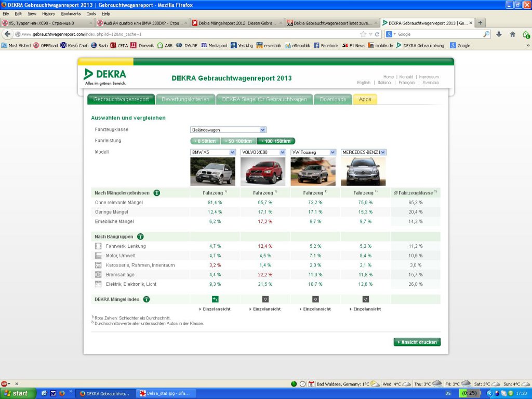The height and width of the screenshot is (399, 532).
Task: Select the 50-100tkm mileage option
Action: click(x=239, y=141)
